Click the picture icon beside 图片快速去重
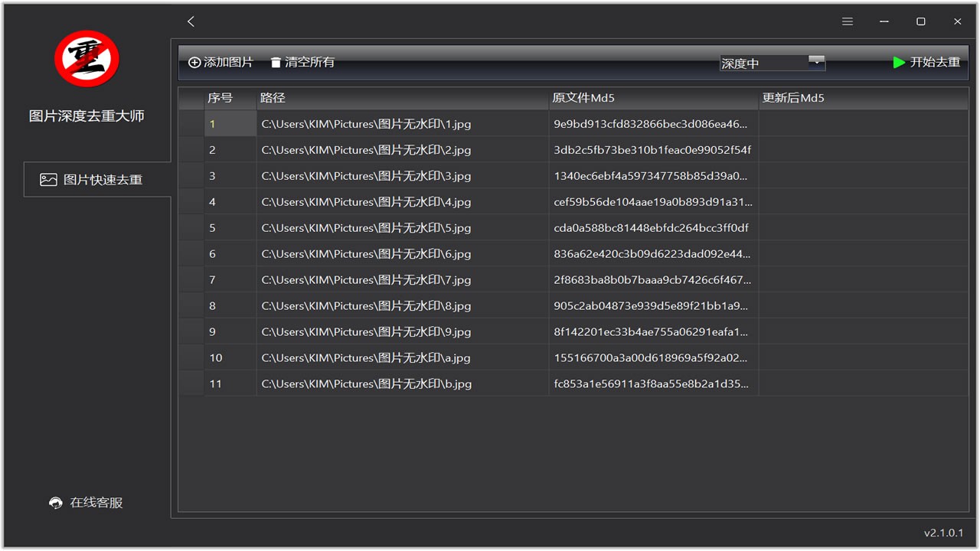980x551 pixels. (x=48, y=180)
